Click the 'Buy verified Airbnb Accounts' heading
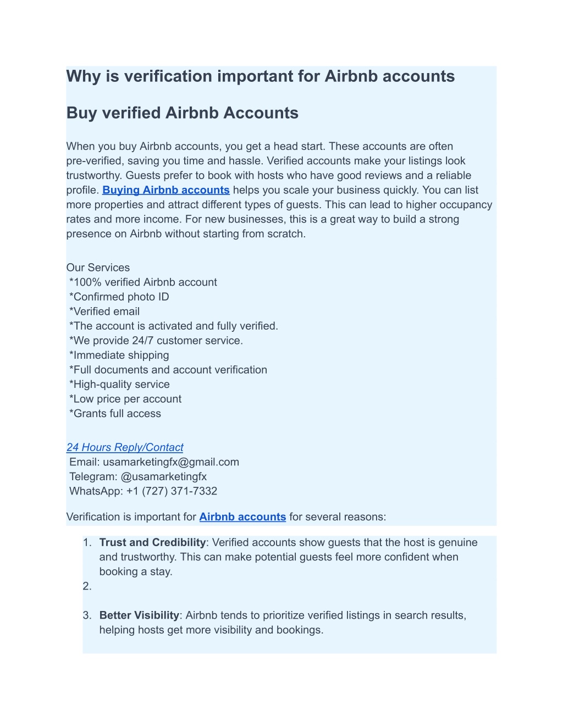This screenshot has height=728, width=563. point(183,113)
